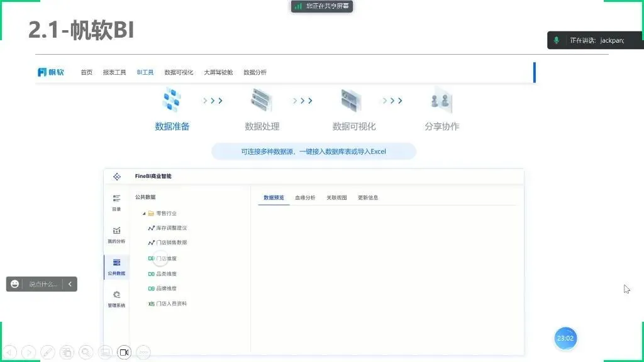The height and width of the screenshot is (362, 644).
Task: Click the 数据准备 step icon
Action: (x=172, y=99)
